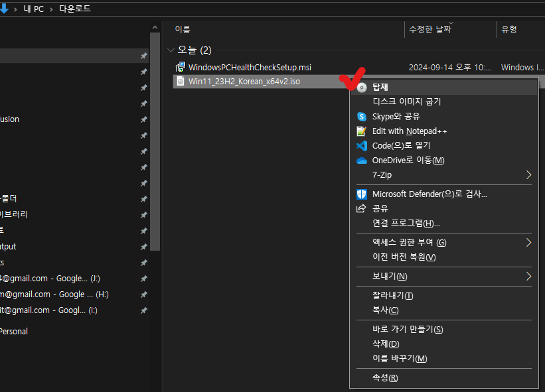Click pin icon beside usion sidebar entry
This screenshot has height=392, width=545.
pyautogui.click(x=144, y=119)
